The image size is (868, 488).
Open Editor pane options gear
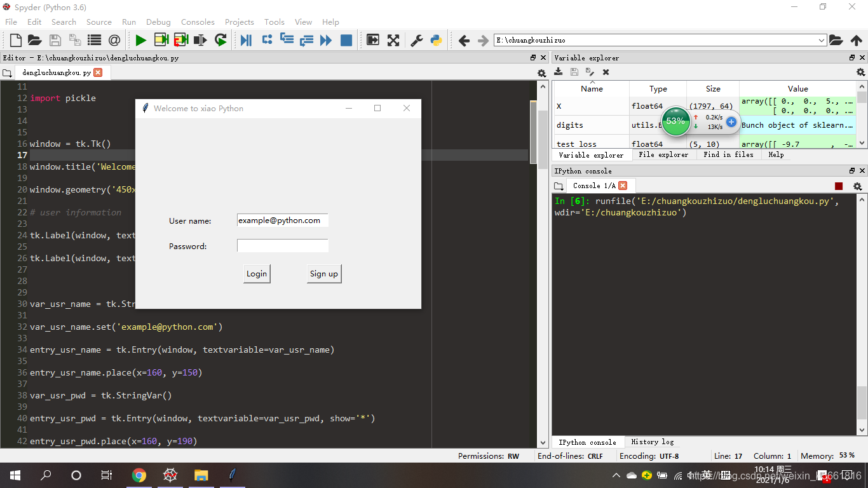click(541, 74)
